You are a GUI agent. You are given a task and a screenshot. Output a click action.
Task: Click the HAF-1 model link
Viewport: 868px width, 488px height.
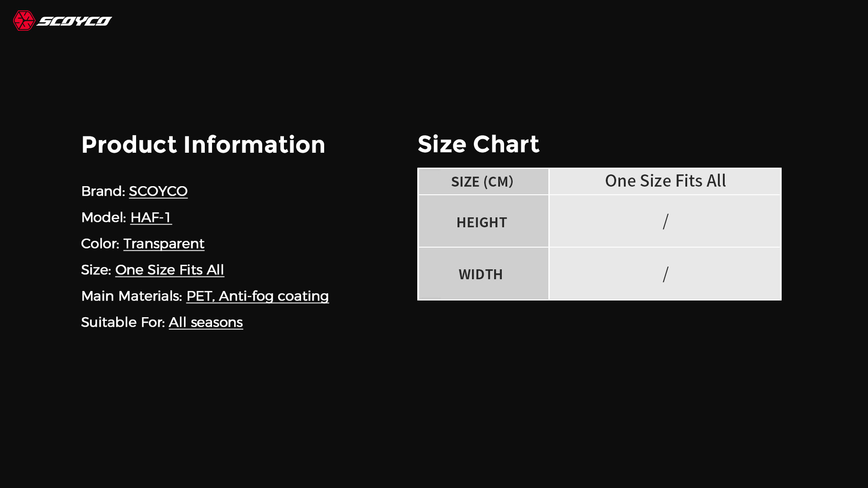tap(151, 217)
